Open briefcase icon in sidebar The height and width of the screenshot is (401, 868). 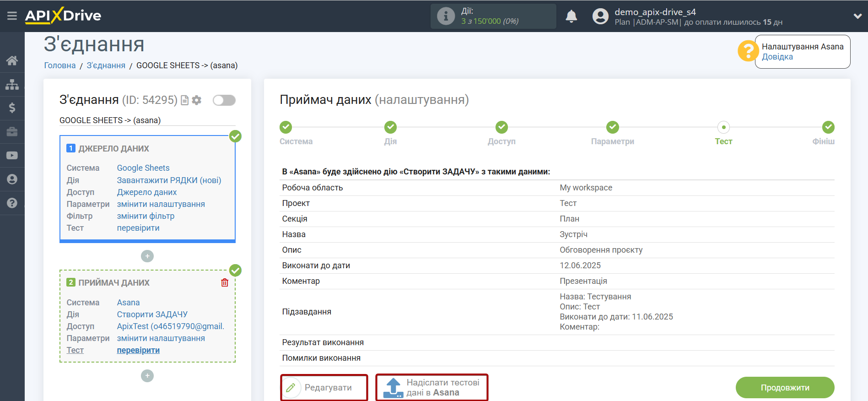(x=12, y=132)
